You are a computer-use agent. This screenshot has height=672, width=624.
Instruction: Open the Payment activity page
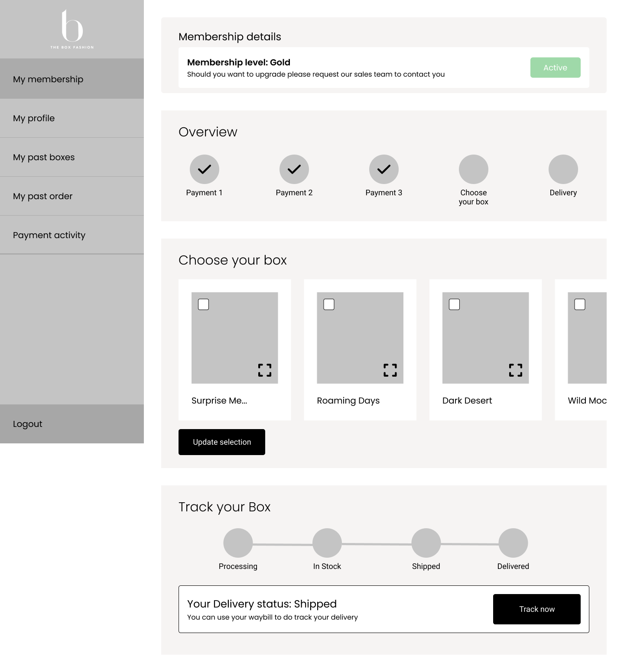[71, 235]
